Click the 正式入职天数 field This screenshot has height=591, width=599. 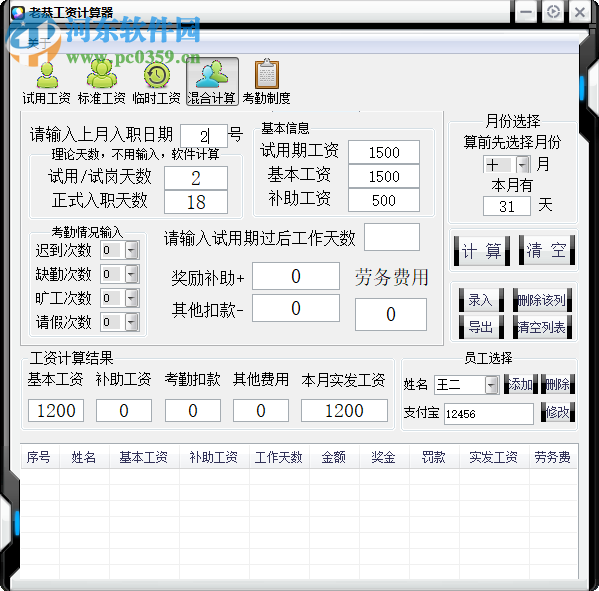click(196, 202)
